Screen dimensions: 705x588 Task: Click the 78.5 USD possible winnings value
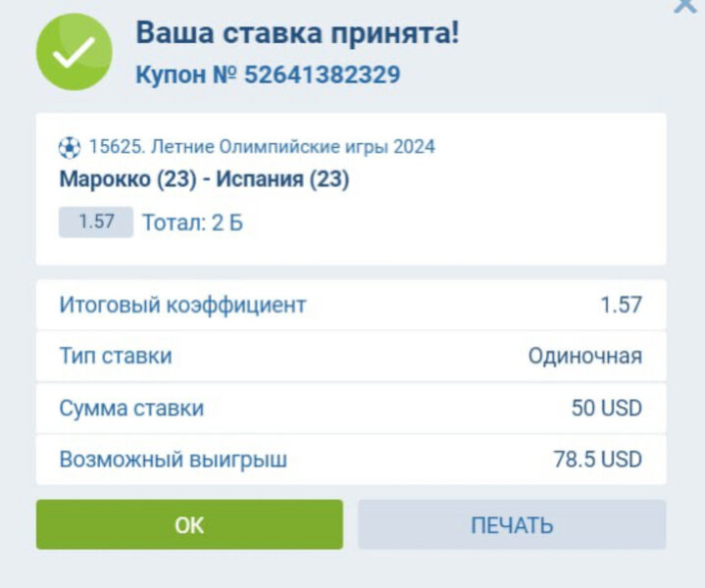(x=597, y=459)
